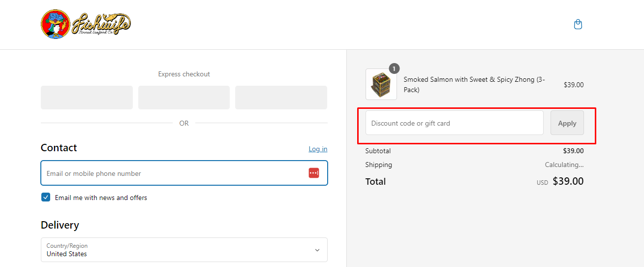Click the Fishwife logo

click(86, 24)
